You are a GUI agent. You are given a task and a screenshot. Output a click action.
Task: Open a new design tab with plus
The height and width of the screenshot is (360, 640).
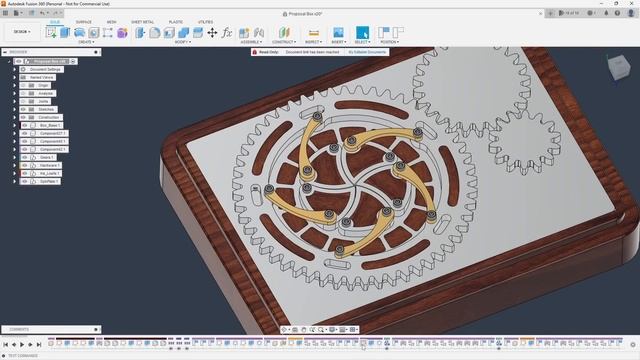point(551,13)
